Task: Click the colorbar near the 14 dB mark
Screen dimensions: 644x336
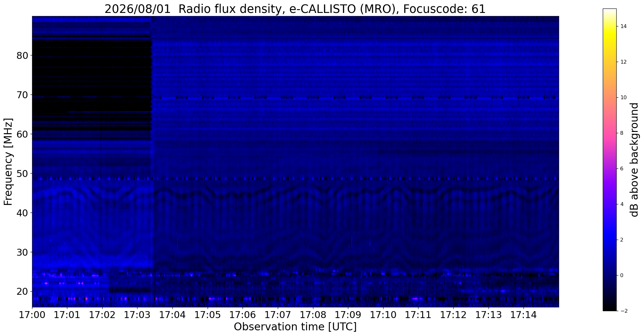Action: click(x=609, y=26)
